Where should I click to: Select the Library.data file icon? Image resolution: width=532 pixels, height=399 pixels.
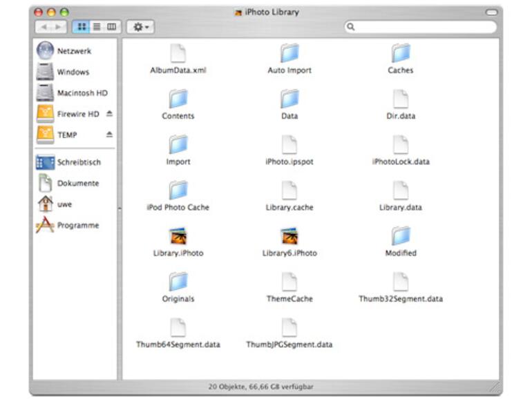[401, 191]
